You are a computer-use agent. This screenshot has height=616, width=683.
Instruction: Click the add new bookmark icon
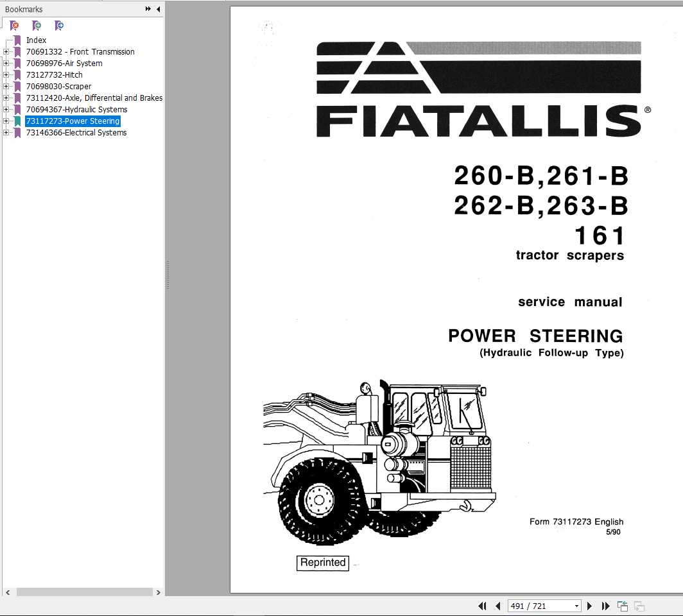click(37, 26)
